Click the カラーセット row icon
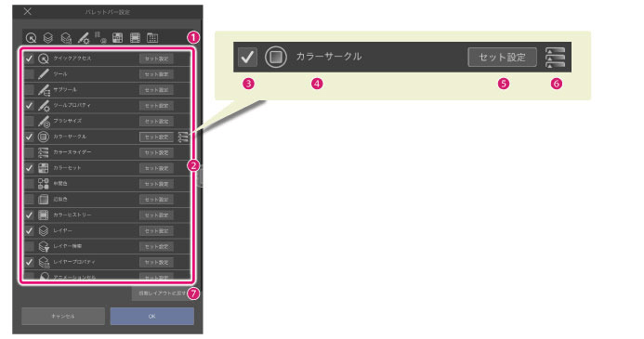The height and width of the screenshot is (339, 644). tap(43, 168)
